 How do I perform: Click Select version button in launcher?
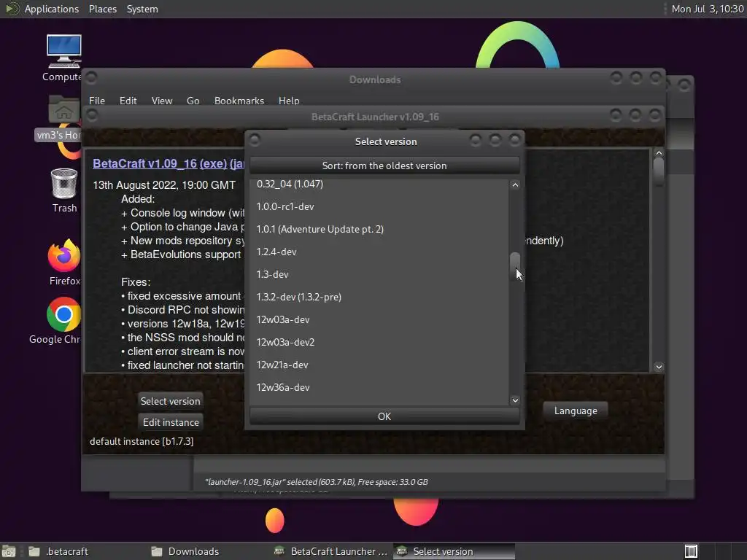pyautogui.click(x=170, y=401)
